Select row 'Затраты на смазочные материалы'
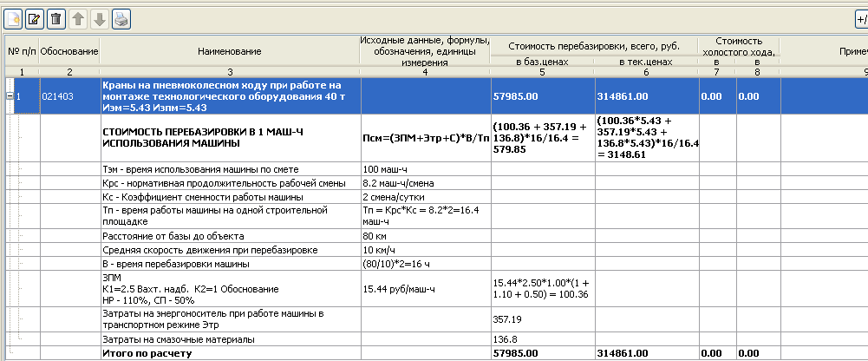Image resolution: width=868 pixels, height=361 pixels. [231, 338]
